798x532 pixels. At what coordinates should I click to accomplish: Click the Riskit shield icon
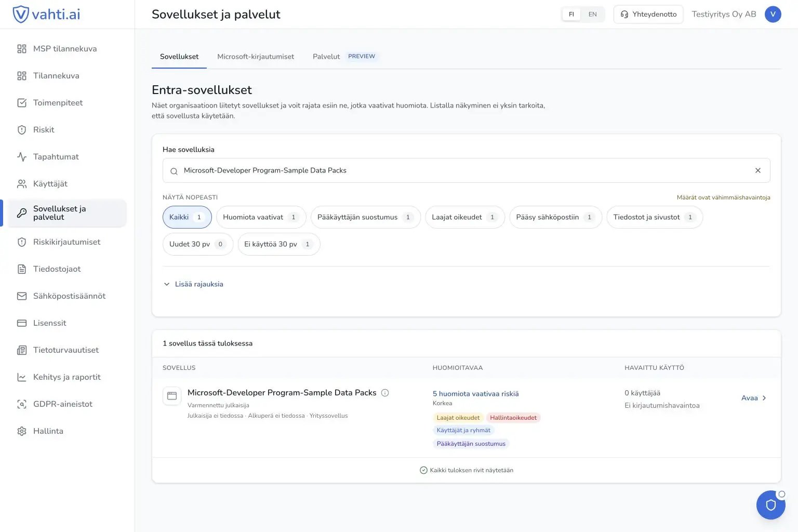(x=22, y=130)
